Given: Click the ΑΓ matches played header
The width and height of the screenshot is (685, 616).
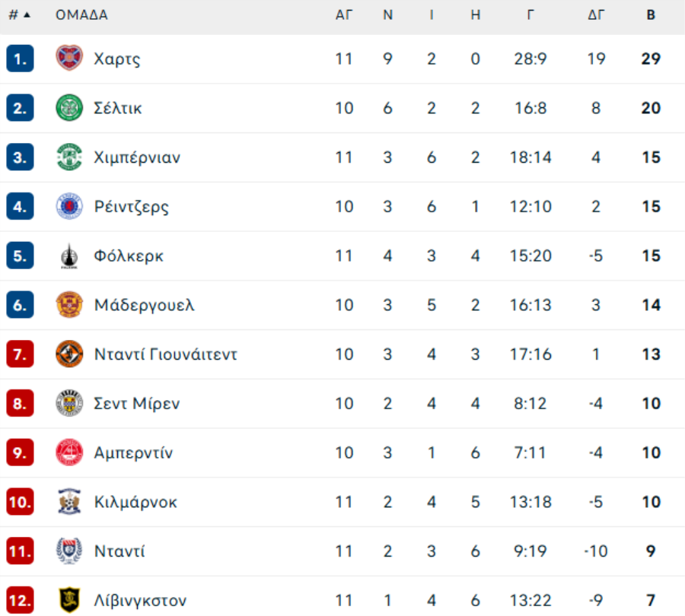Looking at the screenshot, I should tap(344, 14).
